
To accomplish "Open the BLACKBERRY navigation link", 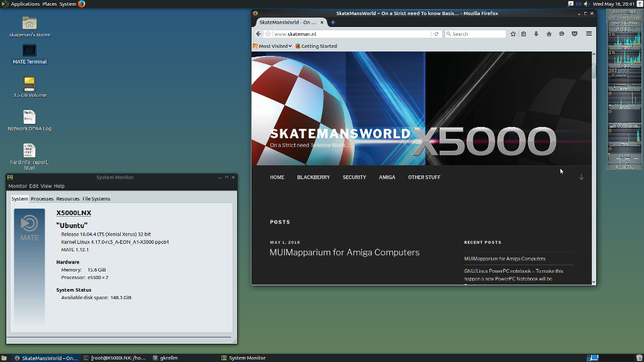I will pos(313,177).
